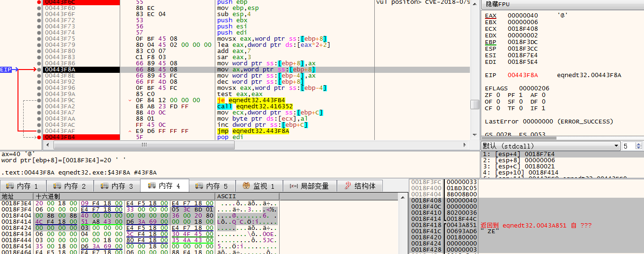
Task: Click the info line .text:00443F8A eqnedt32.exe:$43F8A
Action: click(79, 173)
